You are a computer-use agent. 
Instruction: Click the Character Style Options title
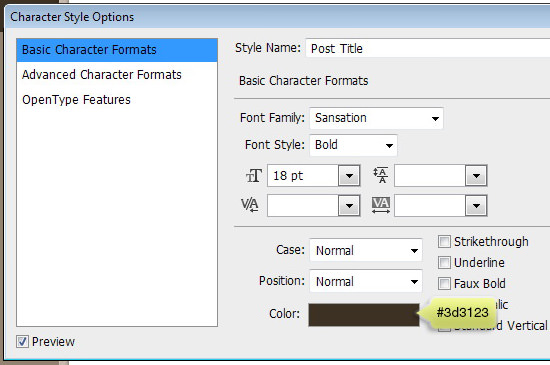tap(72, 17)
